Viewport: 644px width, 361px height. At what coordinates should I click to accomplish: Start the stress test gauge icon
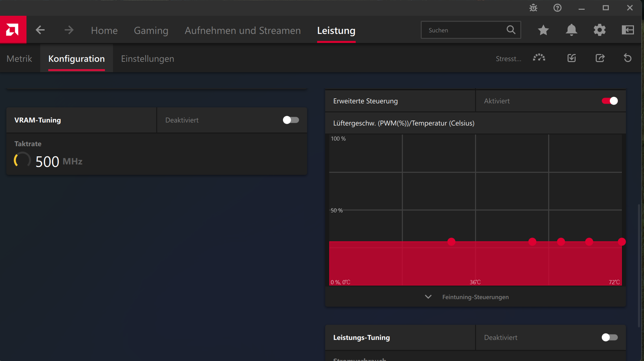coord(539,58)
